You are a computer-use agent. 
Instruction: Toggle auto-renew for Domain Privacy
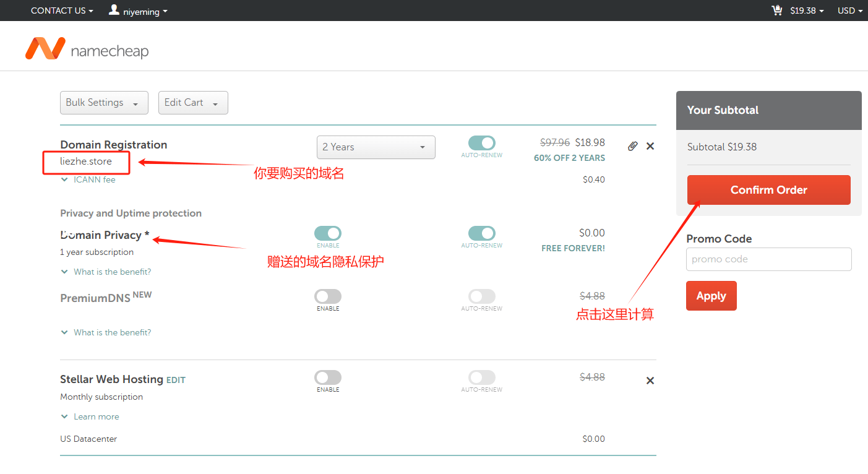[482, 233]
